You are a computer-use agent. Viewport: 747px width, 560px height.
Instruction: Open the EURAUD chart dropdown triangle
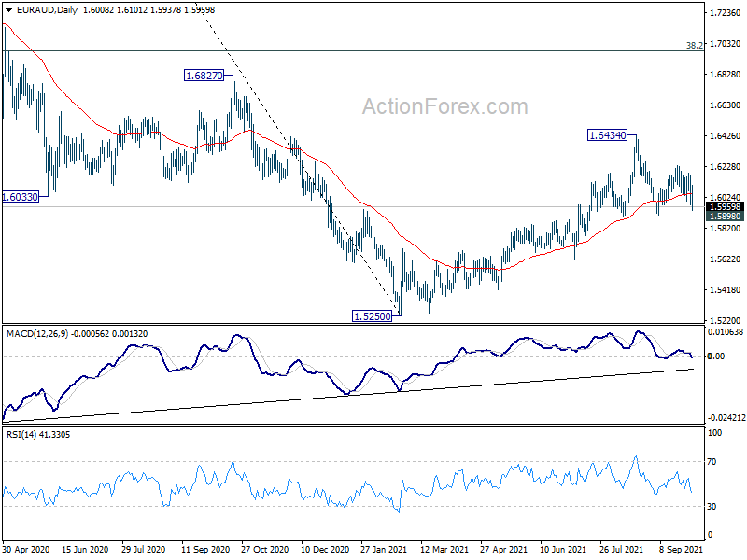tap(9, 10)
